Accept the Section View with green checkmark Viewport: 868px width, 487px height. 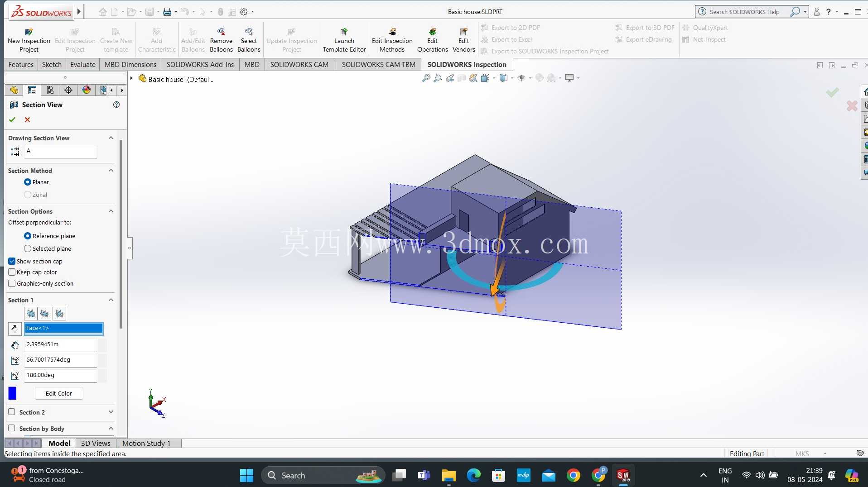pos(12,119)
